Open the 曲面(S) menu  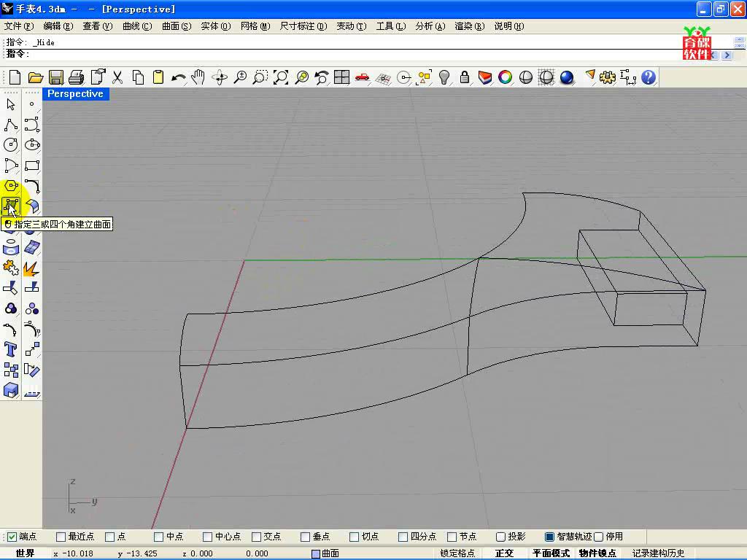click(x=177, y=26)
